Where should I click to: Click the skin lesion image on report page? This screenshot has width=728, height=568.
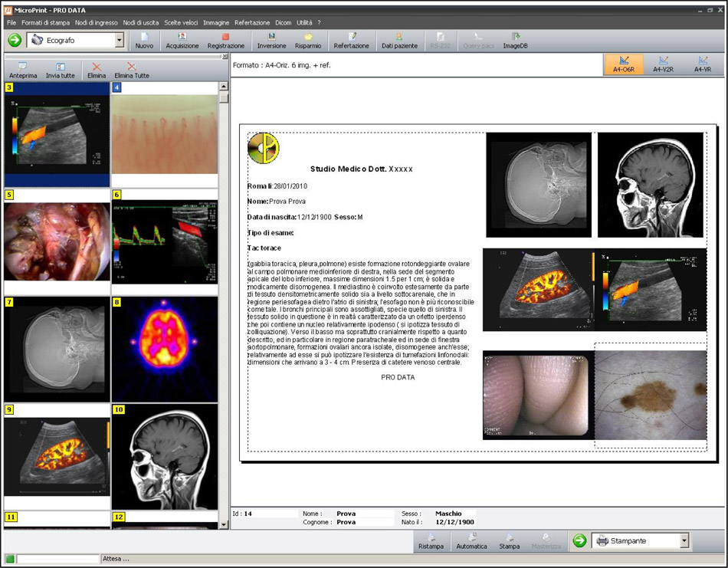[651, 396]
